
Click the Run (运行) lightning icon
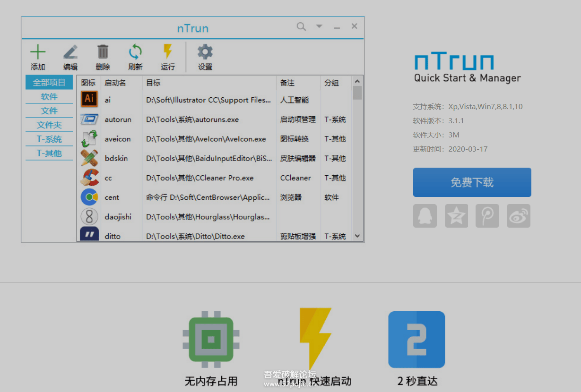click(167, 51)
